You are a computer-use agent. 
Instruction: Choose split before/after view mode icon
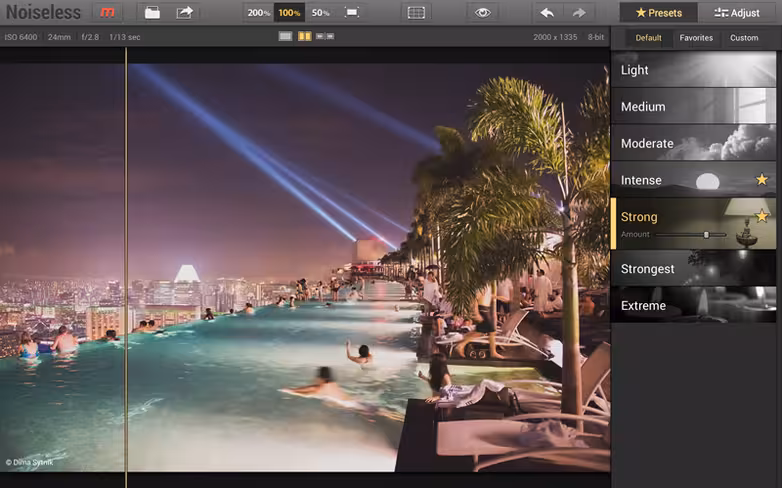(x=305, y=36)
